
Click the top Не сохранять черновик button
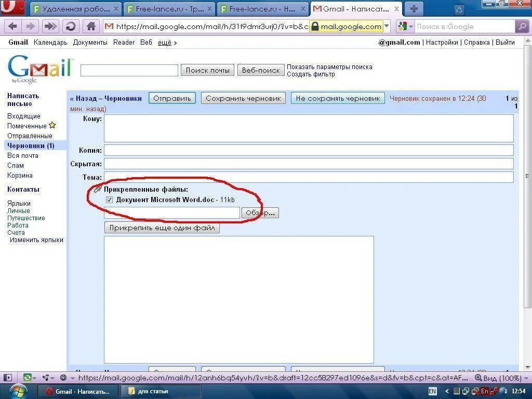(x=338, y=98)
